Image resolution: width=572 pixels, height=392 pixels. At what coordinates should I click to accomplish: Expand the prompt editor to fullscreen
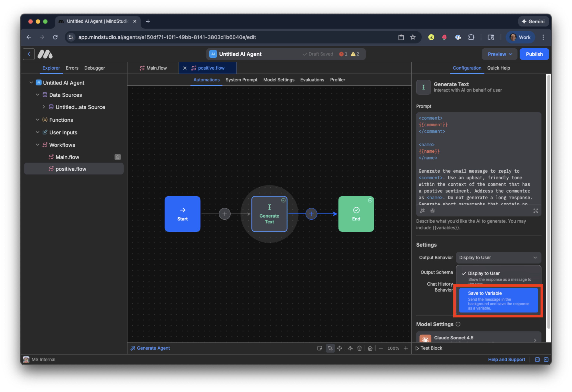(x=535, y=211)
